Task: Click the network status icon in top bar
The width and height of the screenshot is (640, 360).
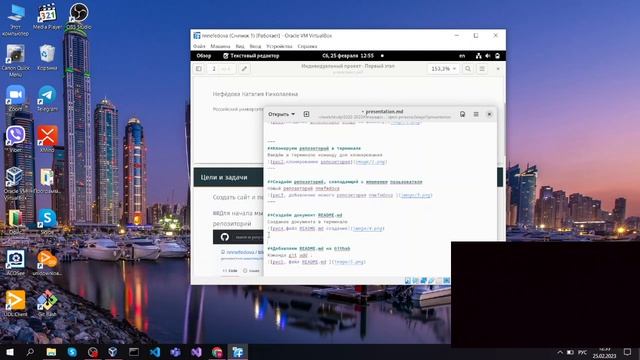Action: point(478,56)
